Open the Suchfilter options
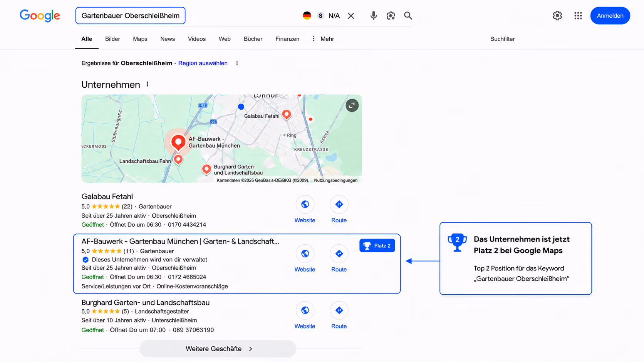The width and height of the screenshot is (644, 362). [x=502, y=39]
